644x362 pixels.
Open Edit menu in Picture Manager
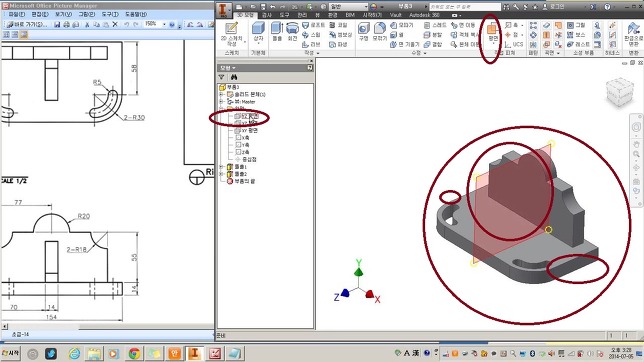point(40,14)
